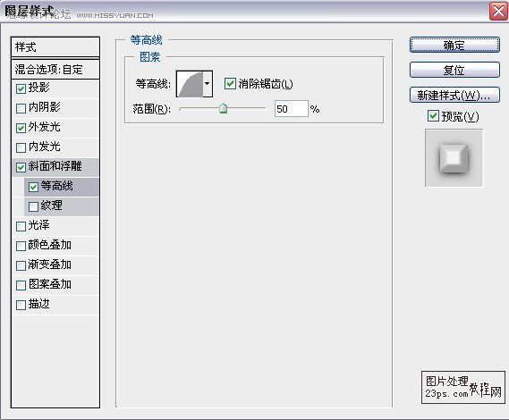Viewport: 509px width, 420px height.
Task: Enable the 渐变叠加 checkbox
Action: (21, 265)
